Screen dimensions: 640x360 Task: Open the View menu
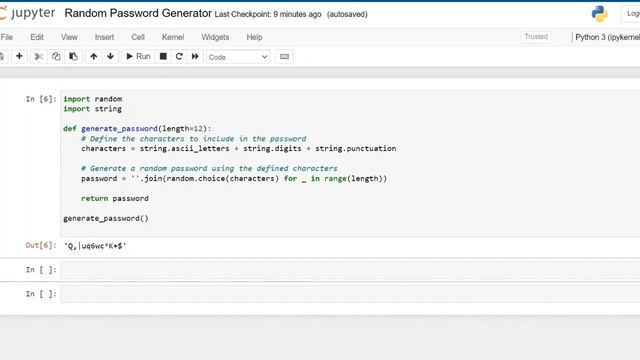69,37
